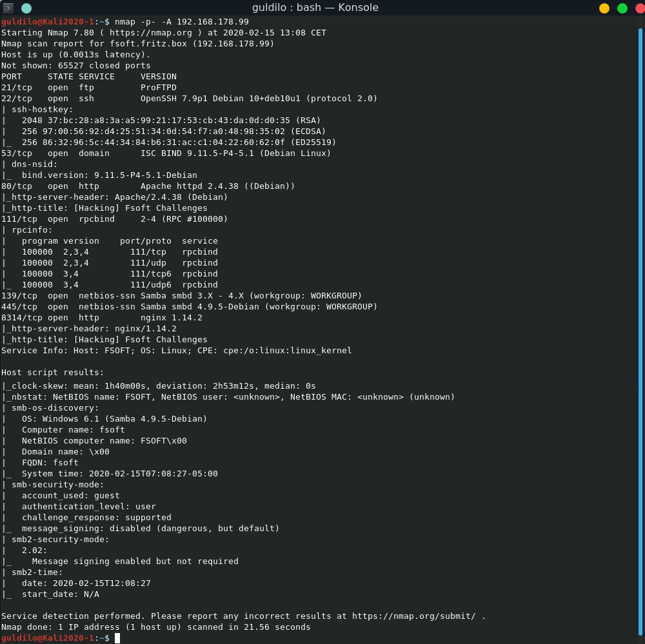
Task: Click the 'smb2-security-mode:' label
Action: pos(61,539)
